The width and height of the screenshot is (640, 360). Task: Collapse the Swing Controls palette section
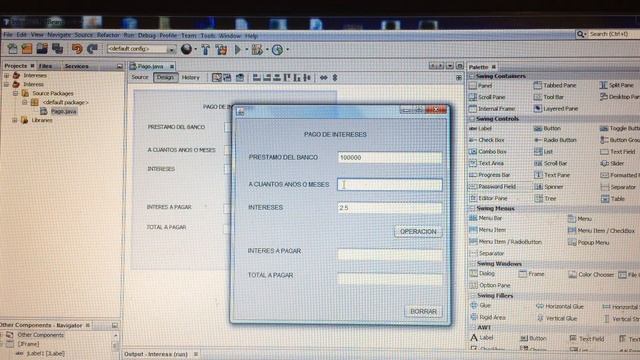tap(472, 119)
